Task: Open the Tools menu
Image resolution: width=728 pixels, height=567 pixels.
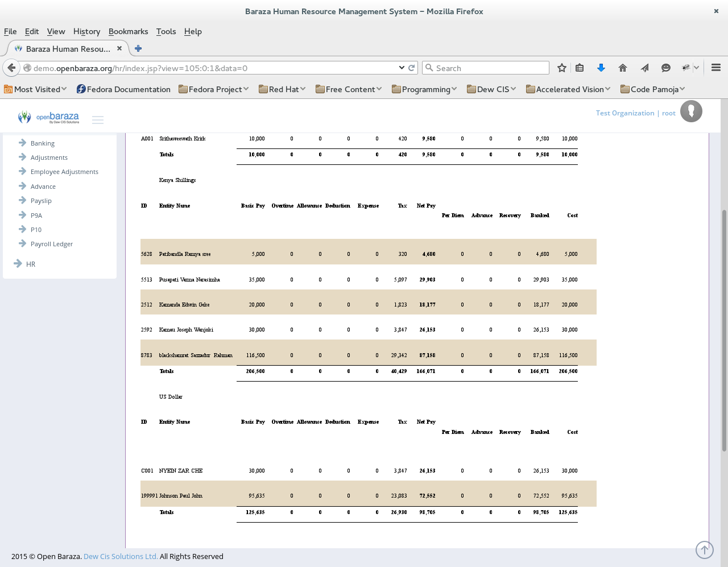Action: coord(166,31)
